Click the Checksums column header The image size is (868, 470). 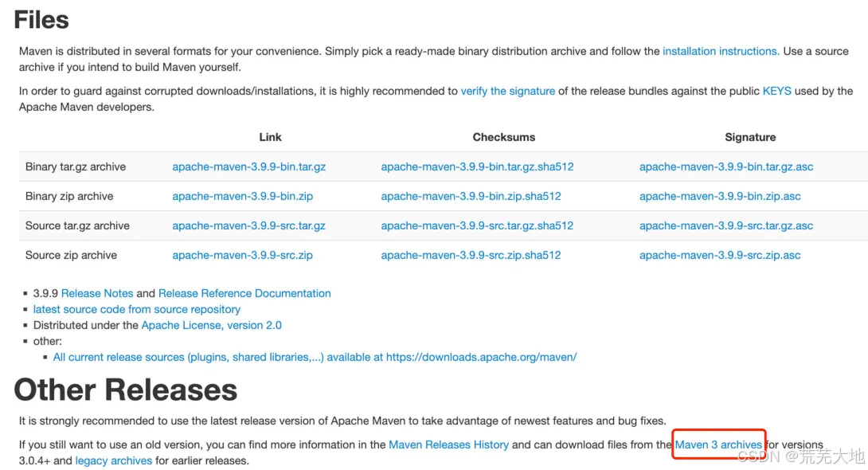[504, 137]
